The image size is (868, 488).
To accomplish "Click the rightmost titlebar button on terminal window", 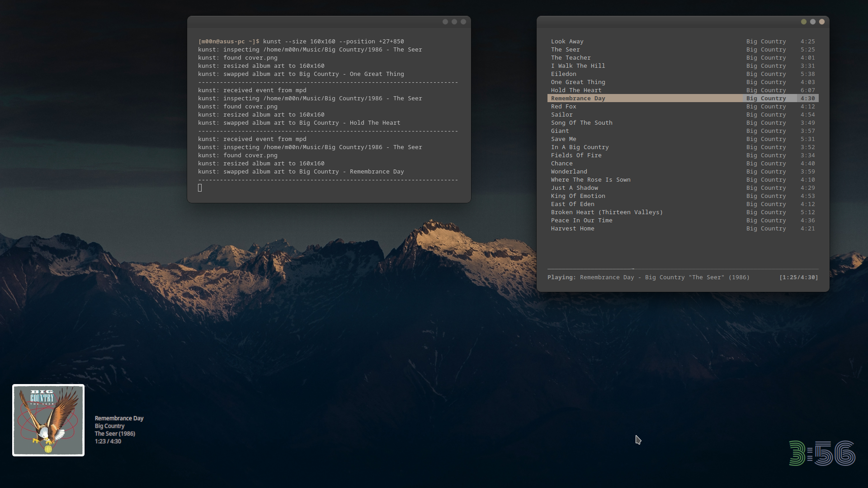I will [463, 22].
